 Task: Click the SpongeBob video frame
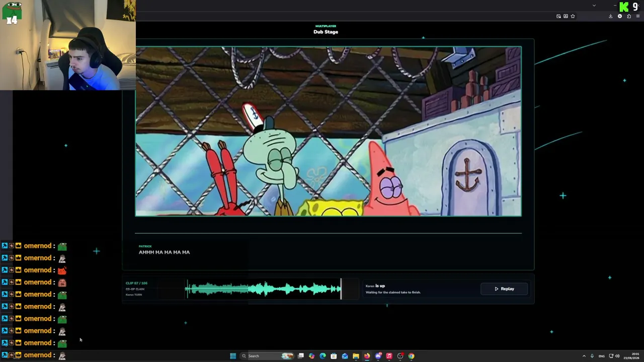click(x=328, y=131)
